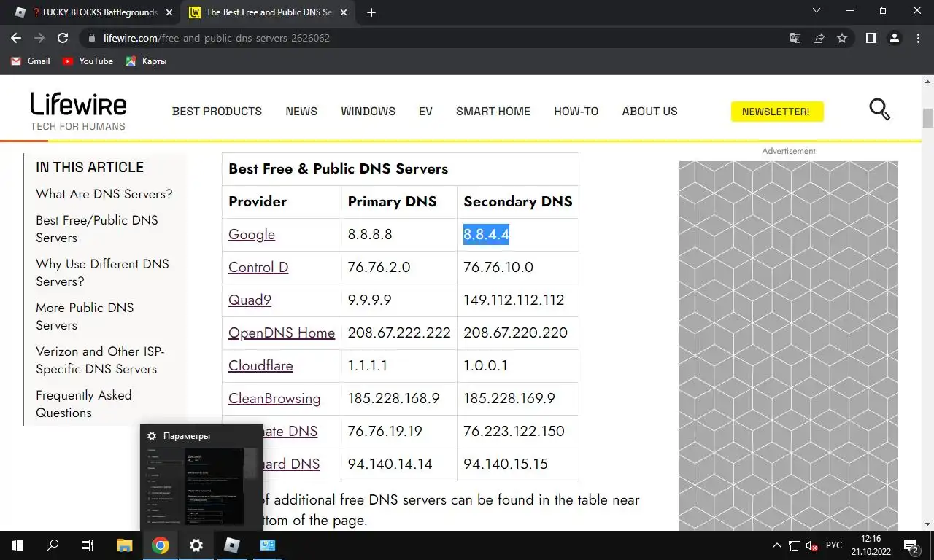This screenshot has height=560, width=934.
Task: Click the share page icon
Action: (819, 38)
